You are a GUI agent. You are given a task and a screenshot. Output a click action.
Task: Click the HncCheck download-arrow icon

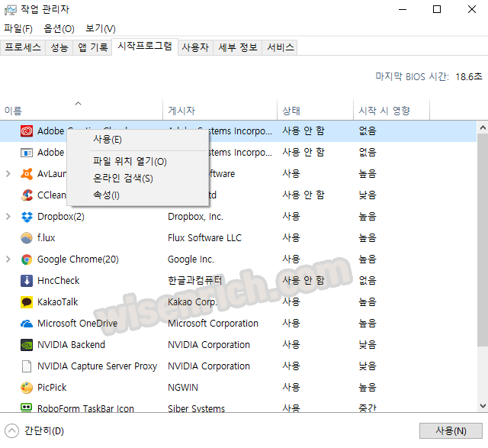click(x=27, y=281)
